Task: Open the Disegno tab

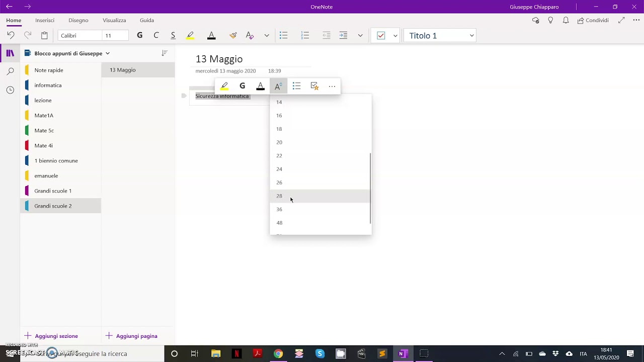Action: (x=78, y=20)
